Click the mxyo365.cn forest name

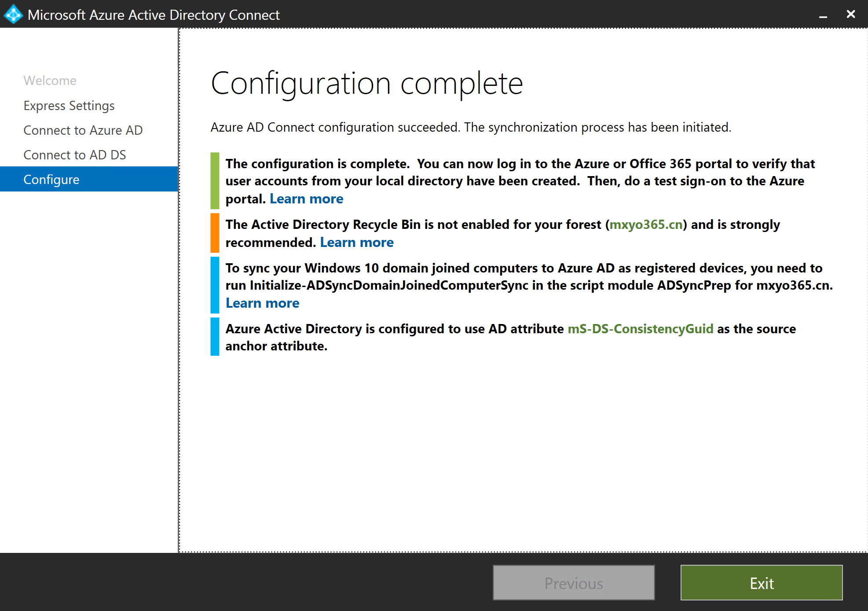646,225
